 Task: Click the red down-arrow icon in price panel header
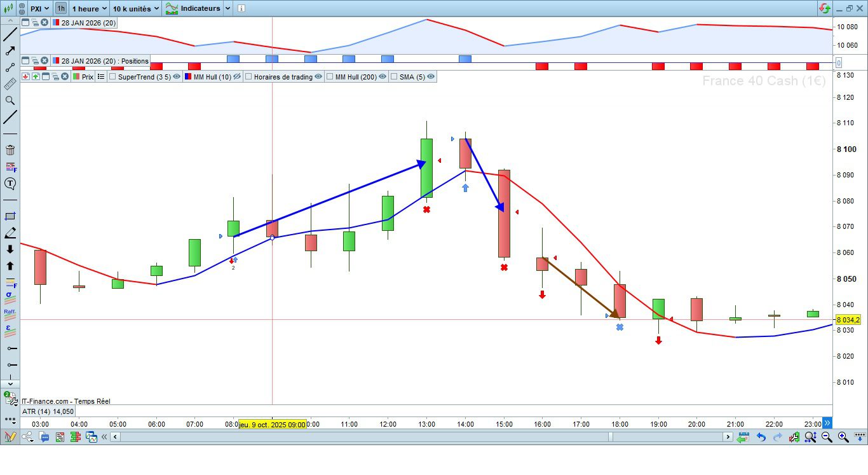tap(25, 77)
